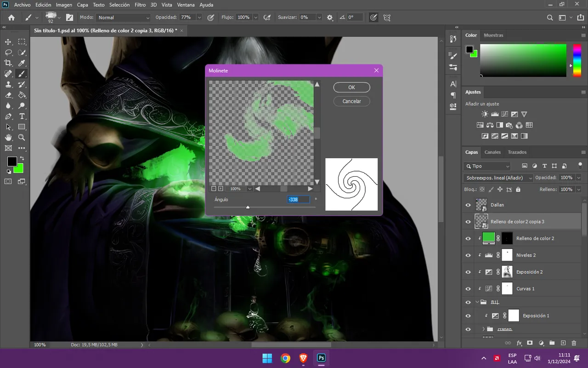Open the Archivo menu
Viewport: 588px width, 368px height.
(x=22, y=5)
